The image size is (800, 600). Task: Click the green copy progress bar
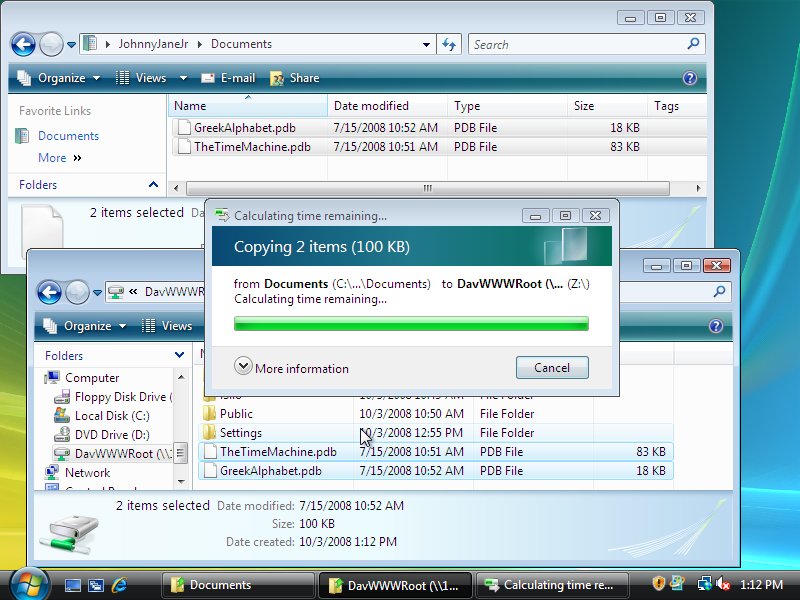pos(411,323)
